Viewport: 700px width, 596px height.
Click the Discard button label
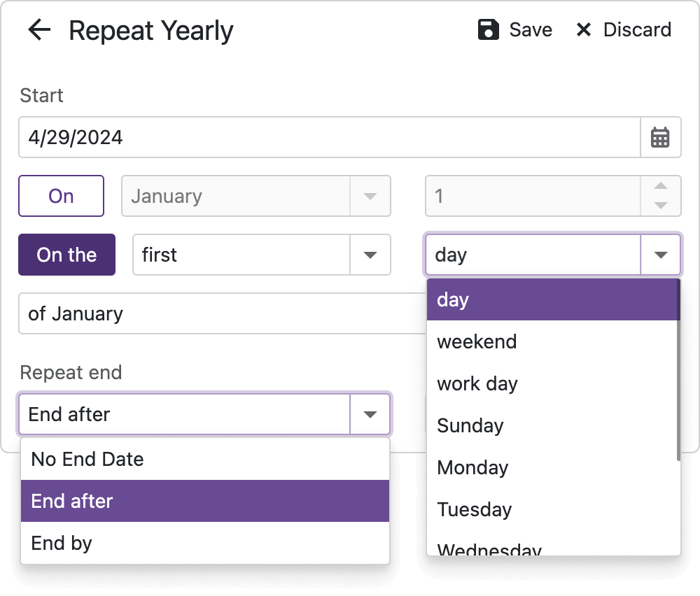click(x=637, y=30)
